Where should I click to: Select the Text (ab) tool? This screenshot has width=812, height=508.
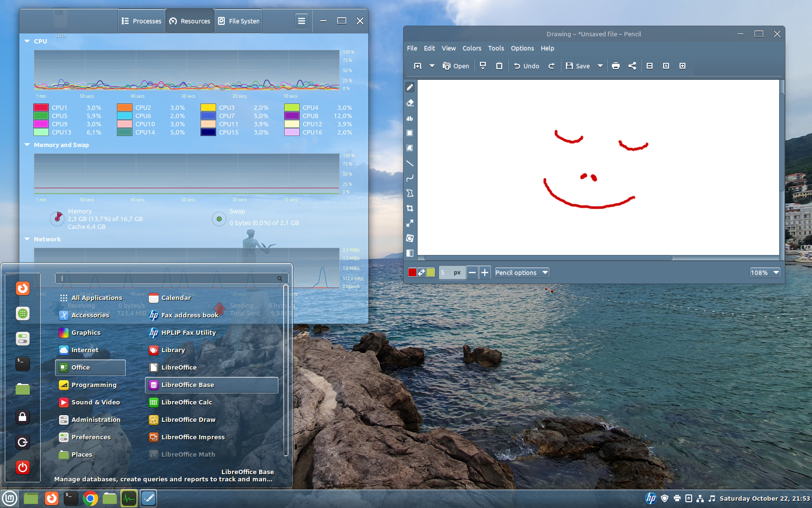coord(410,118)
